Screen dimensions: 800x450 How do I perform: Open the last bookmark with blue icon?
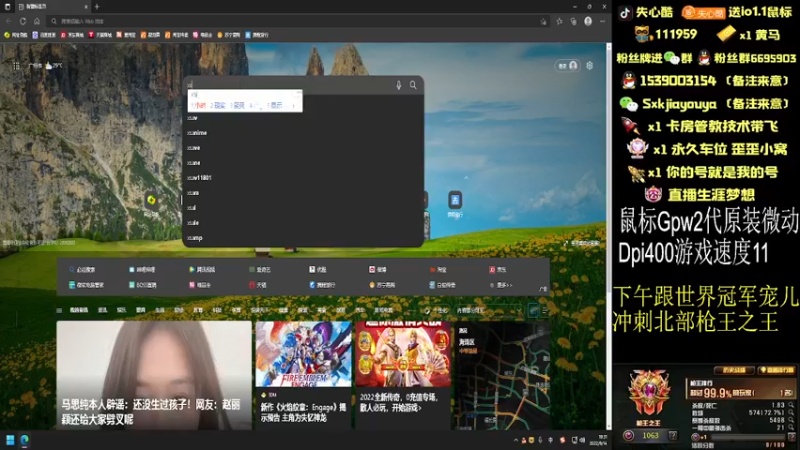coord(257,35)
